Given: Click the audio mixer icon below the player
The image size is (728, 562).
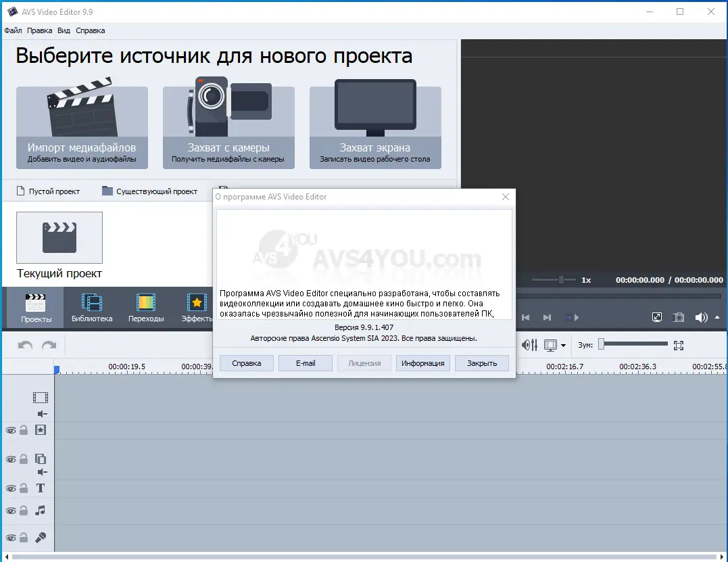Looking at the screenshot, I should click(x=530, y=345).
